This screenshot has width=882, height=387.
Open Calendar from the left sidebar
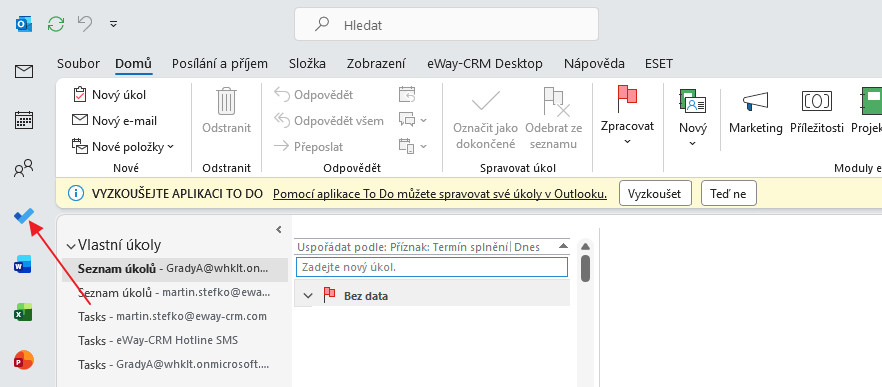(x=24, y=120)
